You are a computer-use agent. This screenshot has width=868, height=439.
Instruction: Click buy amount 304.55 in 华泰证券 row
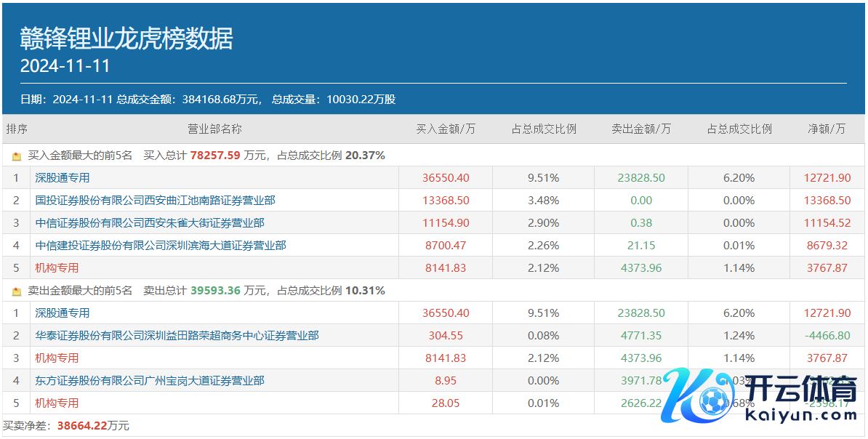pyautogui.click(x=446, y=336)
